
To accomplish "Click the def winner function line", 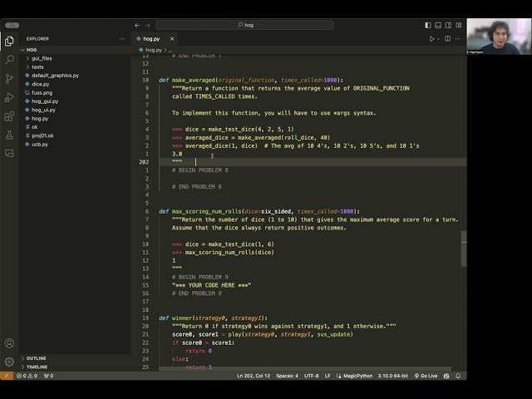I will [213, 318].
